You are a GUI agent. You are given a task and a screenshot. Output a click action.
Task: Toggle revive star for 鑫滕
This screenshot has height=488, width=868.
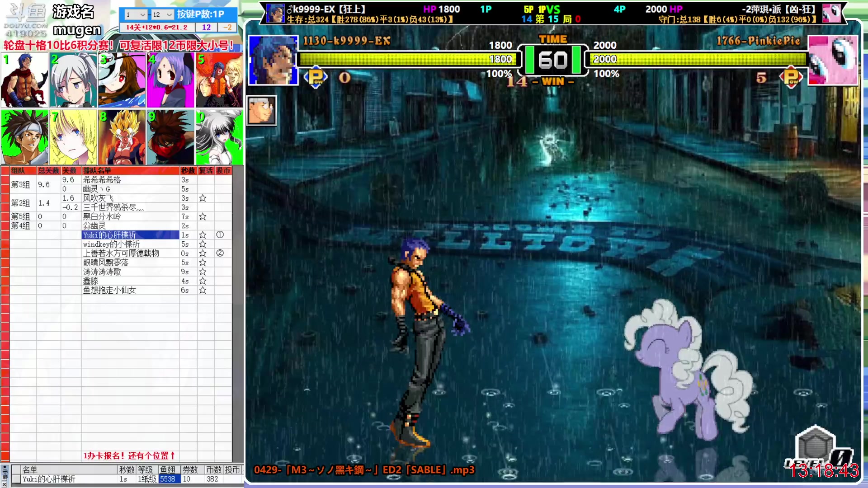[x=203, y=281]
